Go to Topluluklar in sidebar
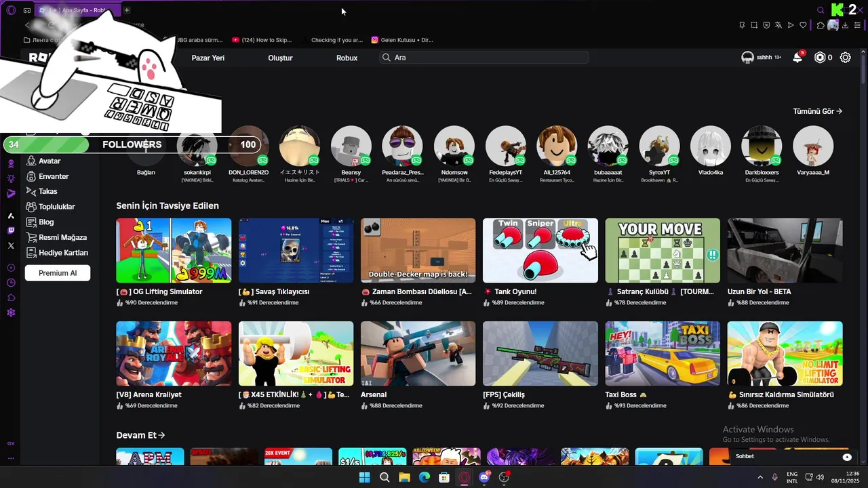 point(51,207)
